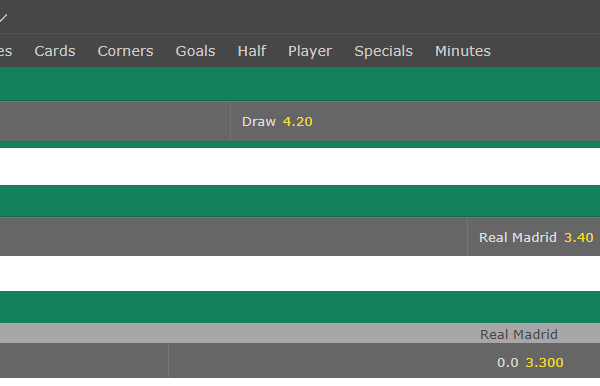Viewport: 600px width, 386px height.
Task: Select the Goals tab
Action: pyautogui.click(x=195, y=51)
